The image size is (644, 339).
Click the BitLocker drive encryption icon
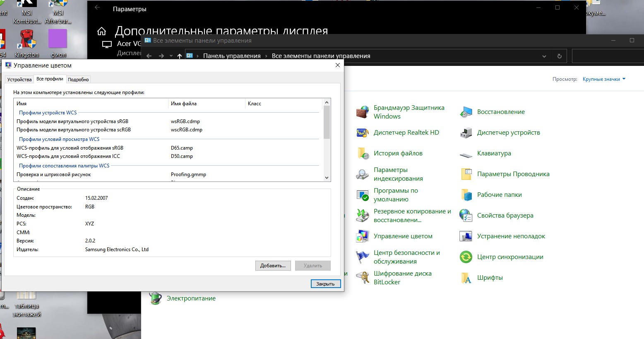coord(363,278)
